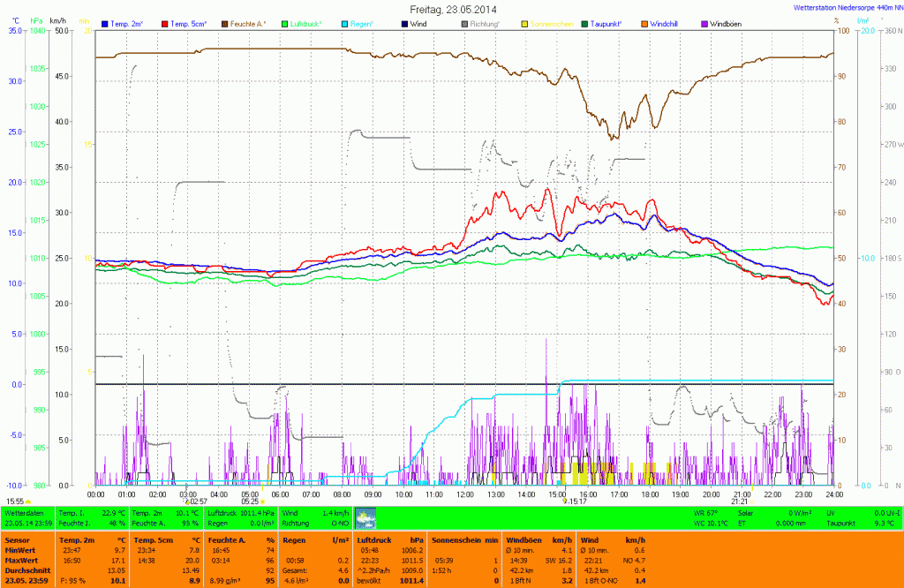Click the Sensor header in the orange table
This screenshot has width=904, height=588.
click(18, 539)
